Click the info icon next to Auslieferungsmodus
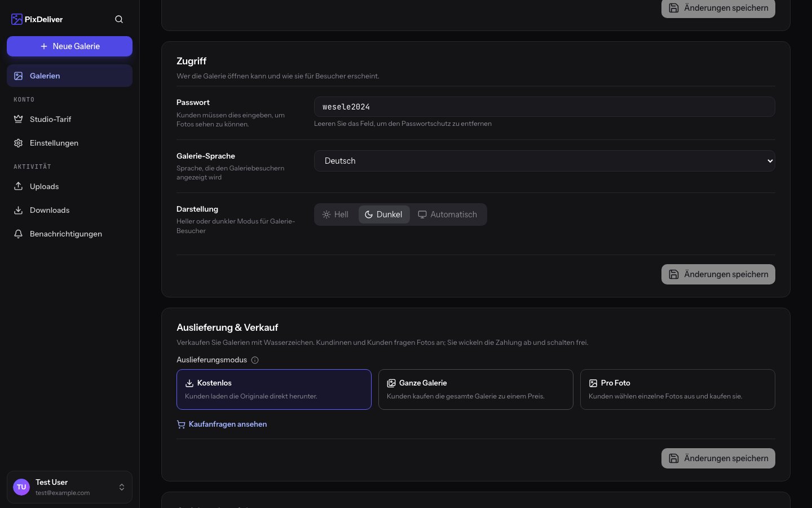The height and width of the screenshot is (508, 812). pyautogui.click(x=255, y=360)
